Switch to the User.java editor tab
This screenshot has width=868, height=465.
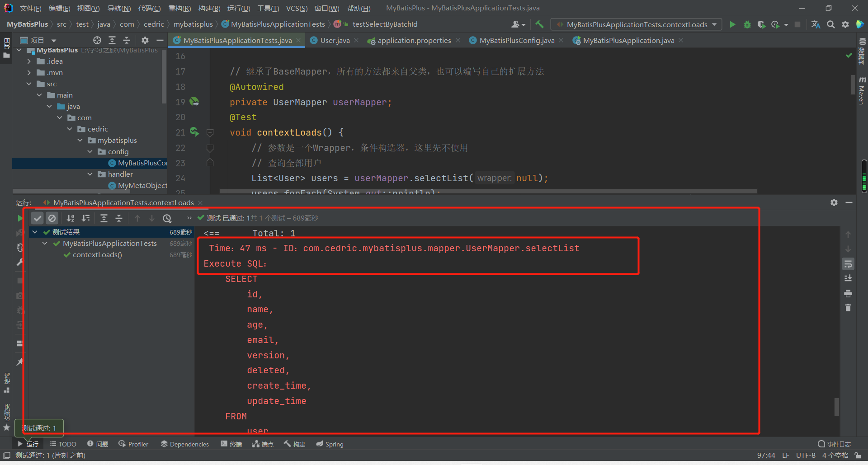335,41
